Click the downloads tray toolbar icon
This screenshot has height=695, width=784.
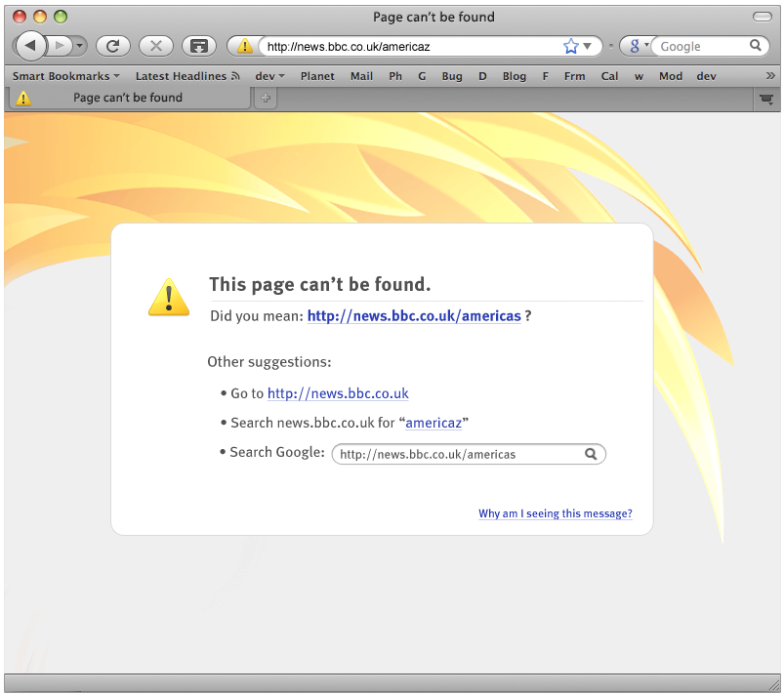[x=199, y=46]
